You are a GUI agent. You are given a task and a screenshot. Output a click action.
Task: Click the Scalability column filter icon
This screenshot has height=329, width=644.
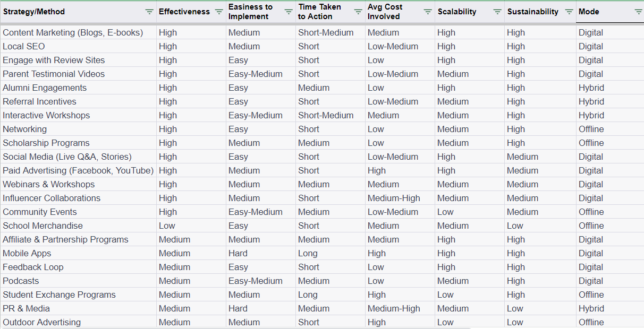click(497, 12)
